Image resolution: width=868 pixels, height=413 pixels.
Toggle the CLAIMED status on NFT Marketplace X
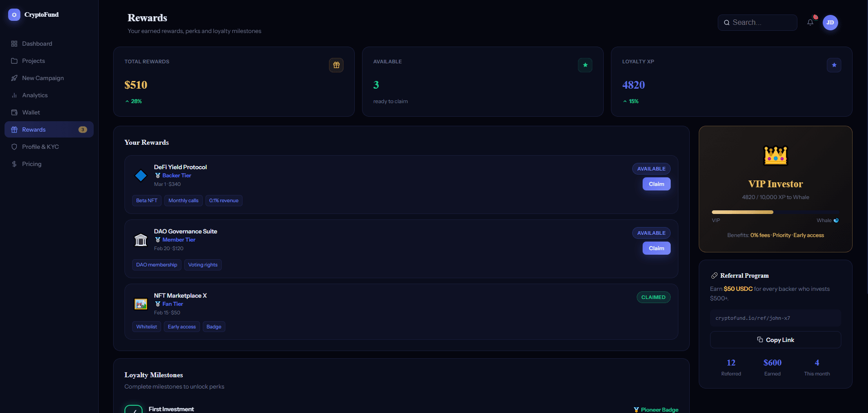(x=653, y=297)
